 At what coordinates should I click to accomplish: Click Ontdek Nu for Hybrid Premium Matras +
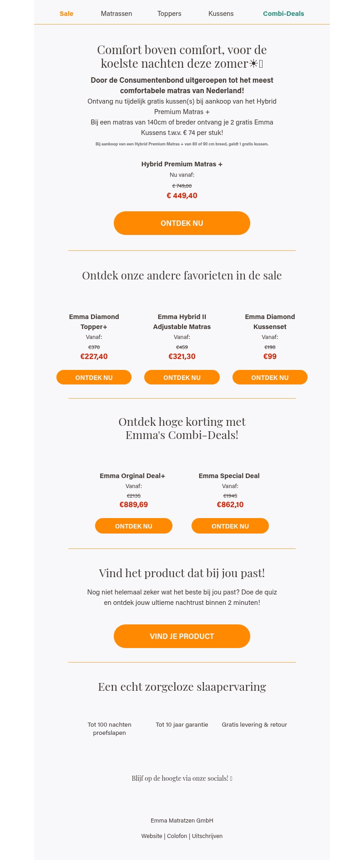(182, 223)
